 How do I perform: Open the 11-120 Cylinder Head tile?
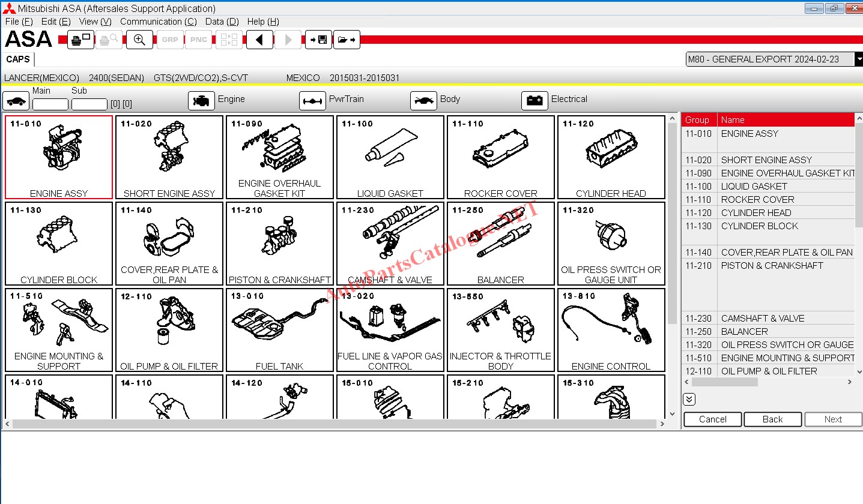click(x=611, y=157)
